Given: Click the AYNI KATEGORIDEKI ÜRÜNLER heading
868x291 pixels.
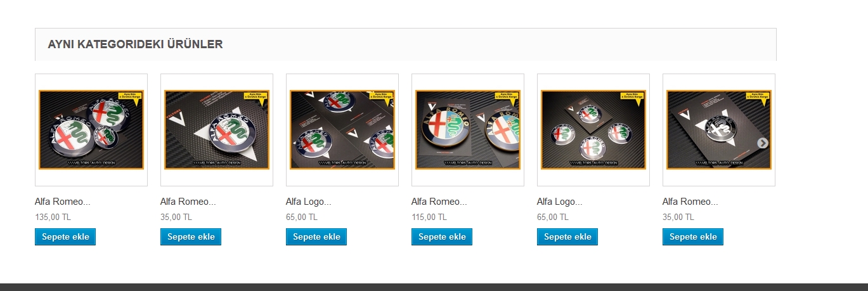Looking at the screenshot, I should tap(135, 44).
